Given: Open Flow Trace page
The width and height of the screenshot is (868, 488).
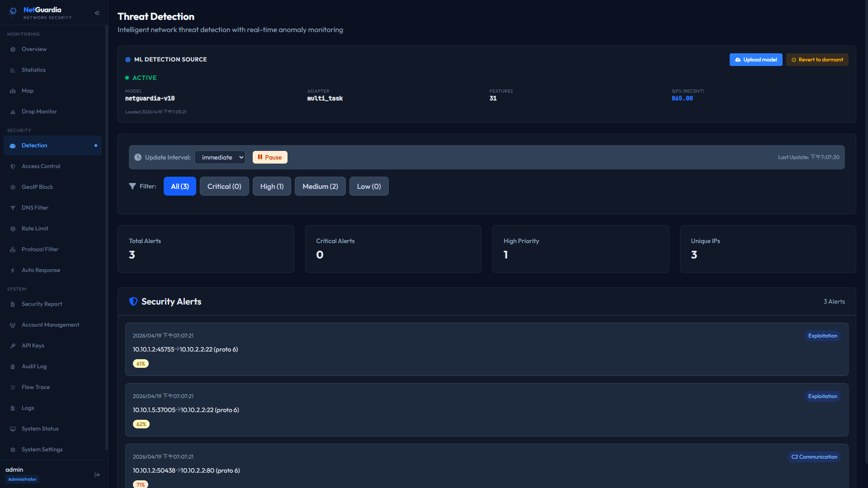Looking at the screenshot, I should (x=52, y=387).
